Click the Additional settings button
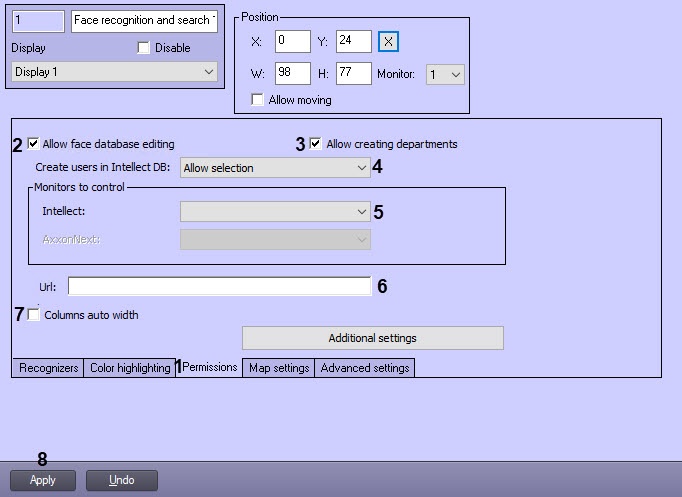 (373, 338)
